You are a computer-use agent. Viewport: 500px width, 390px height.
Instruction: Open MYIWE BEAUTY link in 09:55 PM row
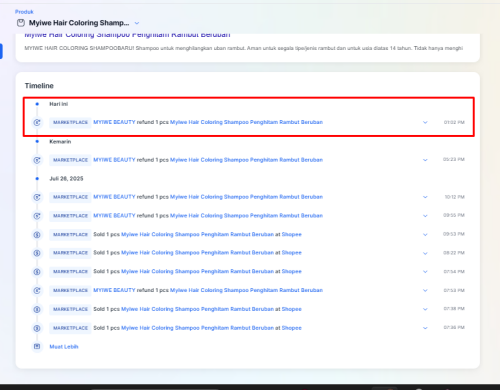click(114, 216)
